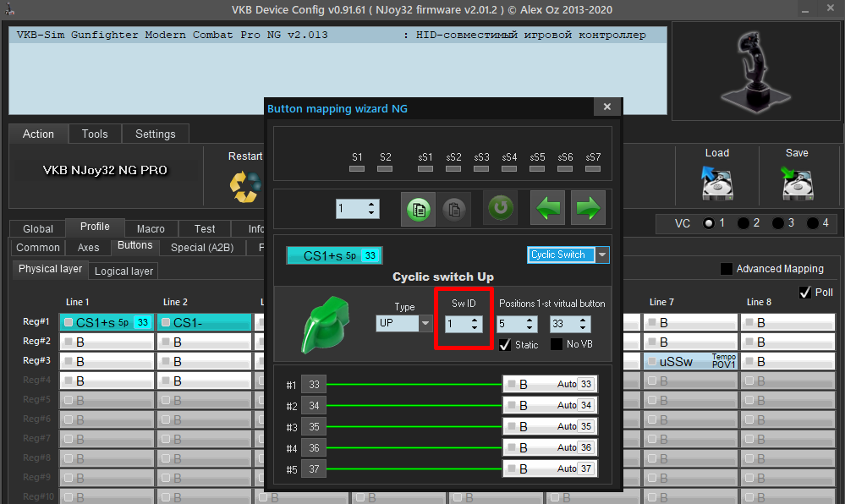This screenshot has height=504, width=845.
Task: Toggle checkbox in Reg#1 Line 1 CS1+s cell
Action: (69, 322)
